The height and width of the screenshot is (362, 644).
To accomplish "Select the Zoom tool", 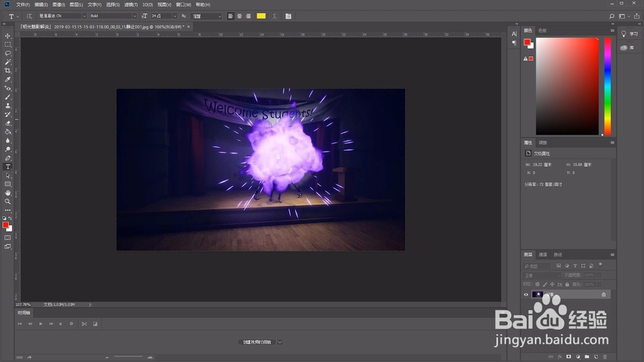I will tap(8, 202).
